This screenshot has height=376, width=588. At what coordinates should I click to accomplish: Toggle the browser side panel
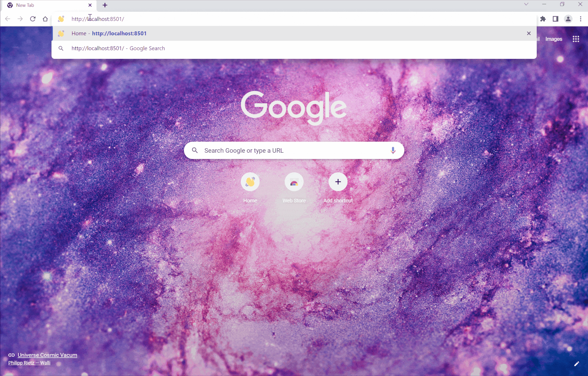(555, 19)
